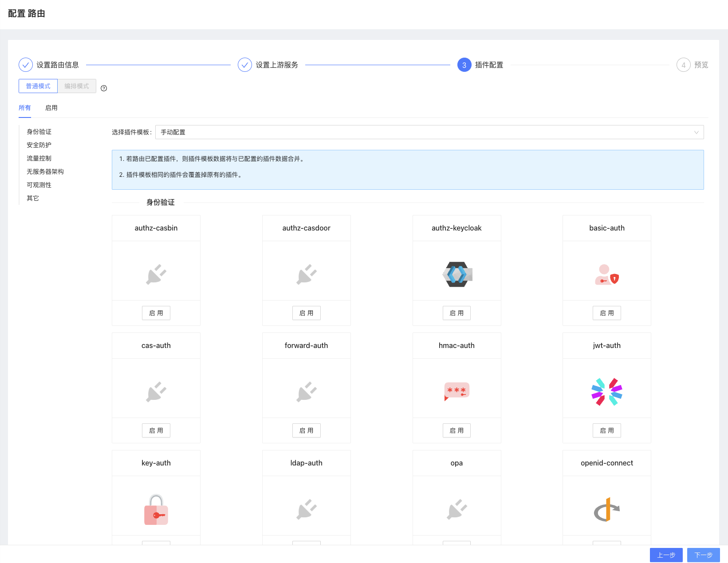The height and width of the screenshot is (563, 728).
Task: Click the basic-auth user shield icon
Action: click(x=606, y=274)
